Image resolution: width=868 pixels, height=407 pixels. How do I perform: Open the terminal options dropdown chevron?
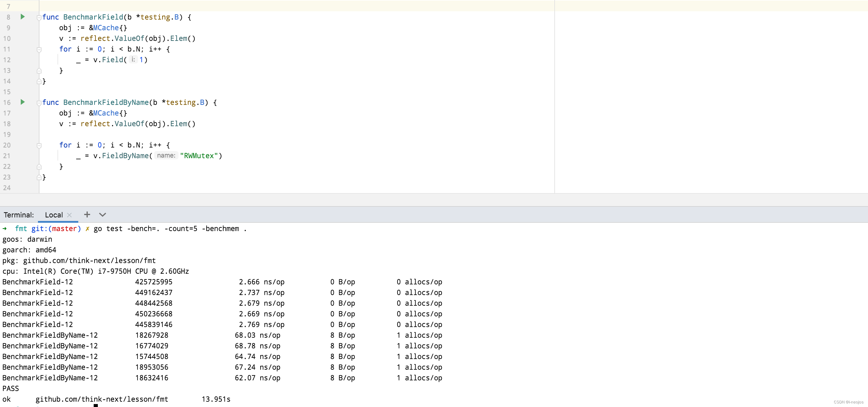click(103, 215)
